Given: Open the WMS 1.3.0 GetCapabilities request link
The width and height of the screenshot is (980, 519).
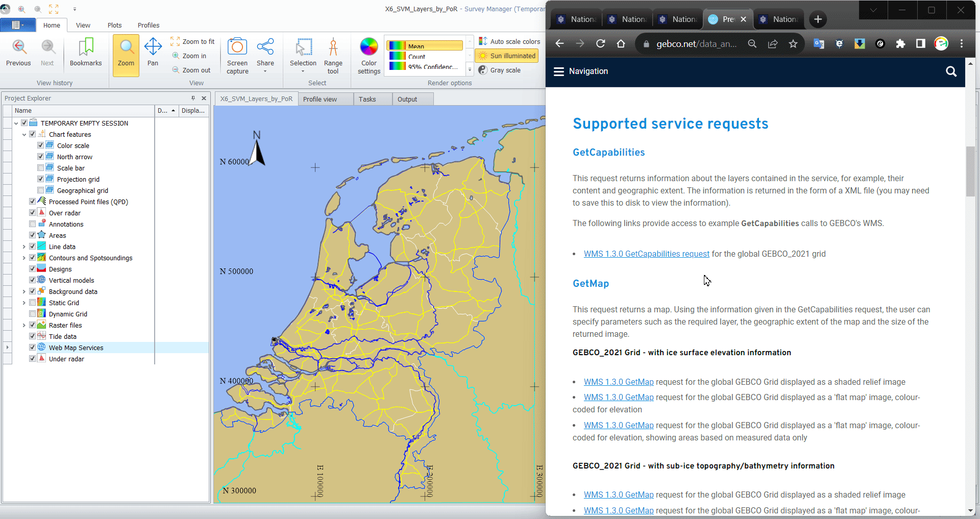Looking at the screenshot, I should pyautogui.click(x=646, y=254).
